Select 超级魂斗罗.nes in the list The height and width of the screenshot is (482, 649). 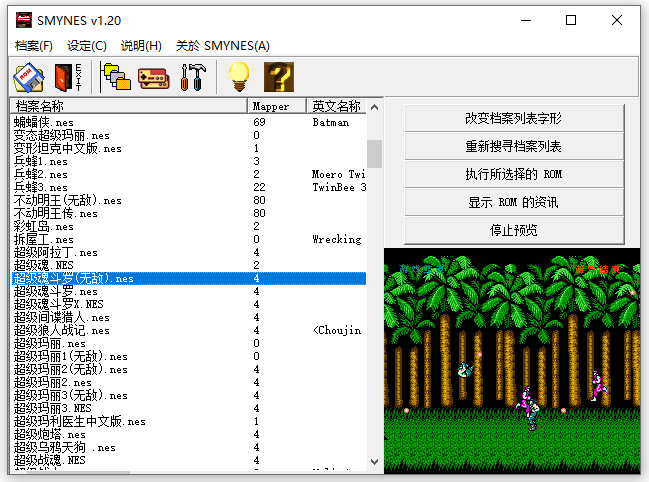55,291
